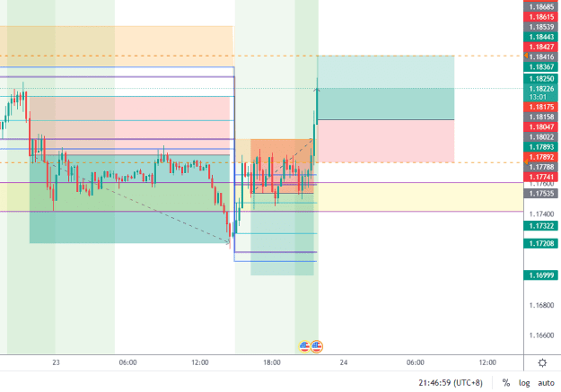Toggle percent scale with % button
Image resolution: width=561 pixels, height=392 pixels.
tap(506, 383)
